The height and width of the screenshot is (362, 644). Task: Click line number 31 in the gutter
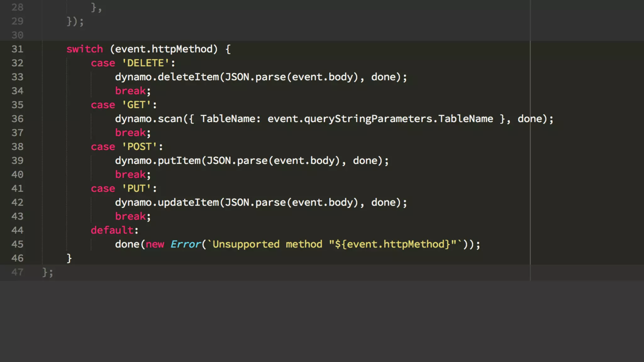pos(17,49)
